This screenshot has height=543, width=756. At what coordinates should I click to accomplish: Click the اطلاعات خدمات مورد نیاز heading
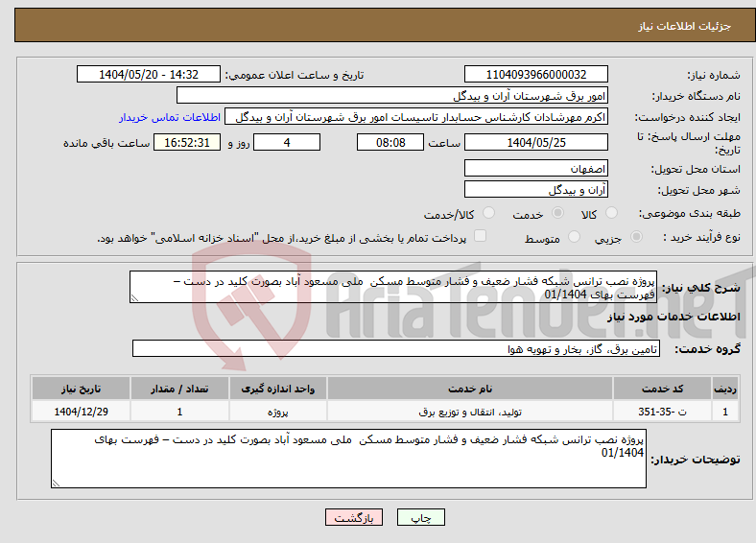tap(673, 317)
